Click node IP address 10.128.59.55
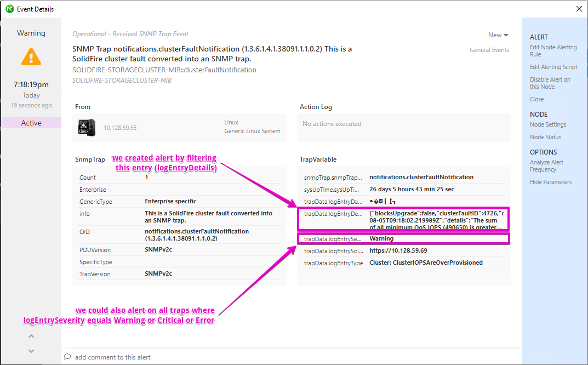Screen dimensions: 588x365 point(120,128)
